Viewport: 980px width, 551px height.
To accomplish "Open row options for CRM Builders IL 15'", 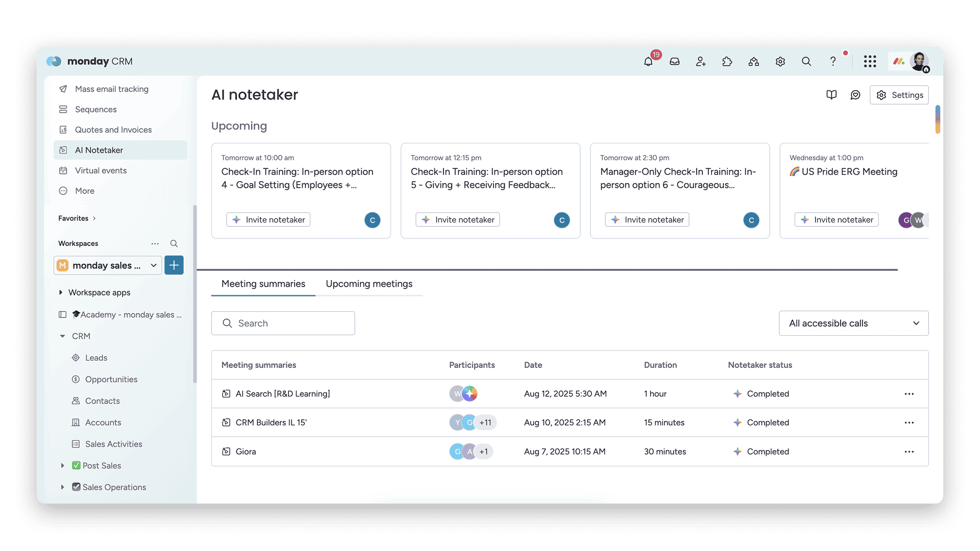I will pyautogui.click(x=909, y=422).
